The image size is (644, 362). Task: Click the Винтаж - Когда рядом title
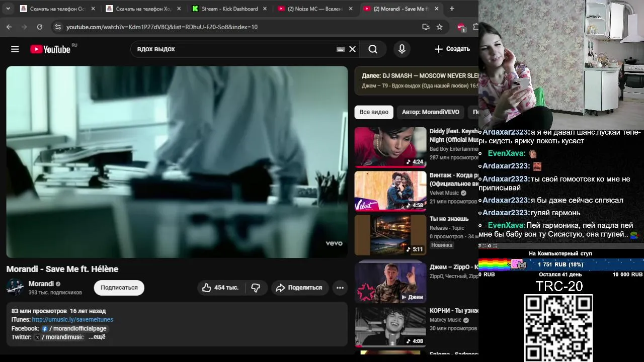point(454,179)
